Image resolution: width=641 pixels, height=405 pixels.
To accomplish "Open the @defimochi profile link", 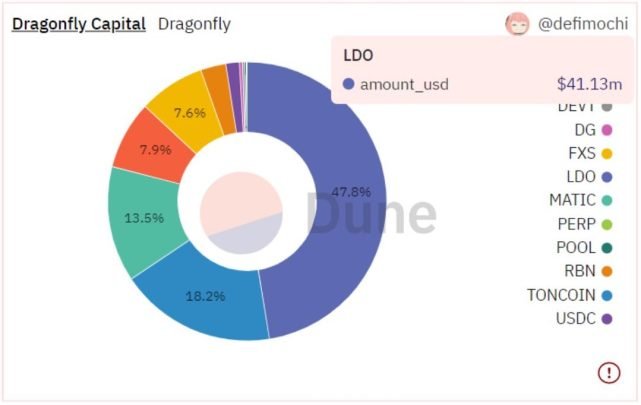I will [x=583, y=24].
